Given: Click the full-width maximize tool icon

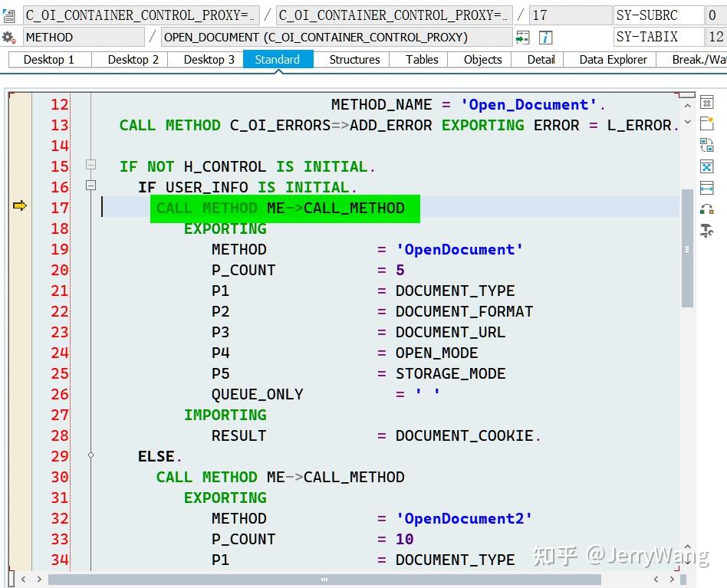Looking at the screenshot, I should point(707,186).
